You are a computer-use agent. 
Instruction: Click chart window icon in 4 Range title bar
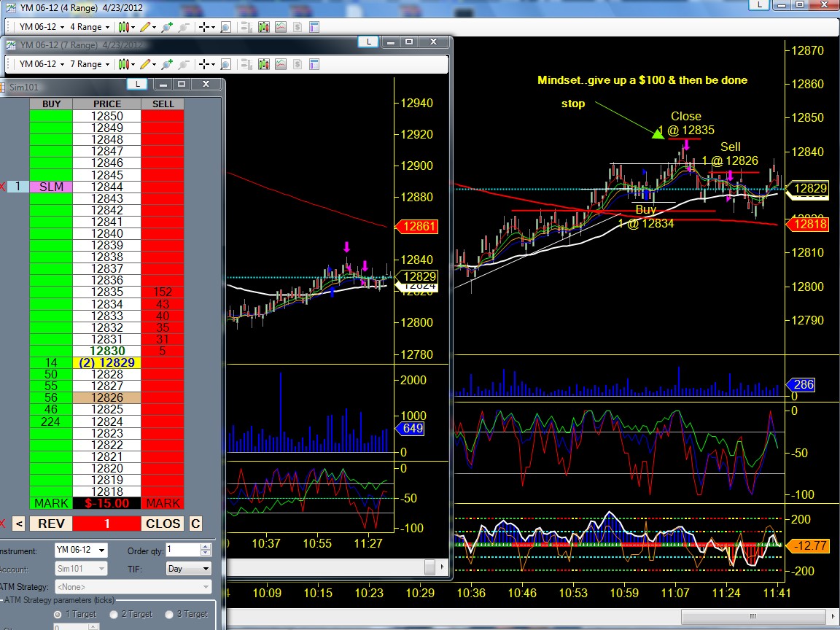(11, 8)
